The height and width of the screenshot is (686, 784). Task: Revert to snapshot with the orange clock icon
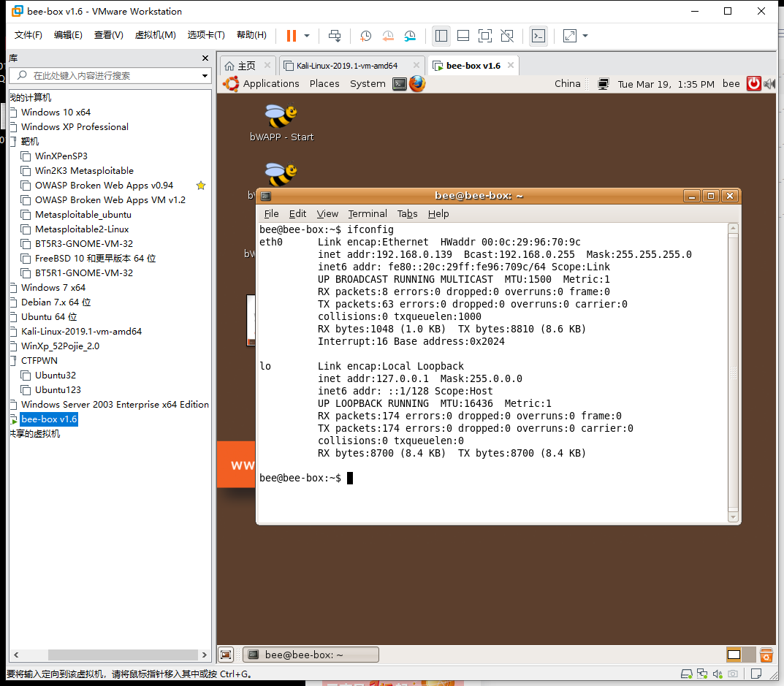click(x=387, y=36)
